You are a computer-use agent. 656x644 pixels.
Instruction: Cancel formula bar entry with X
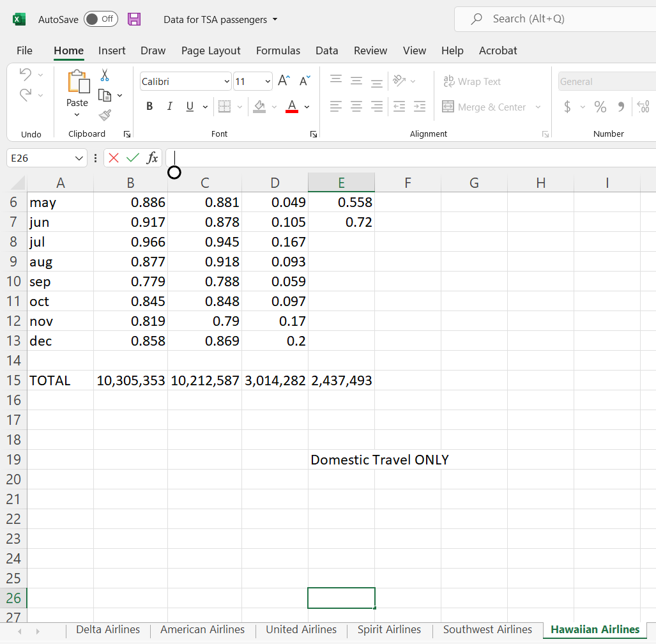(113, 158)
